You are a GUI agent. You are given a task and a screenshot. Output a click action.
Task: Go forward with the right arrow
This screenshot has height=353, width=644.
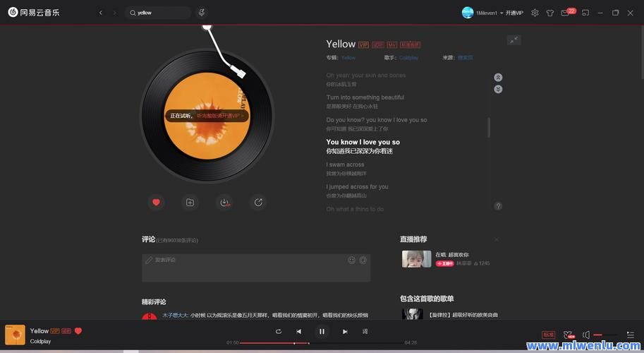pyautogui.click(x=114, y=13)
